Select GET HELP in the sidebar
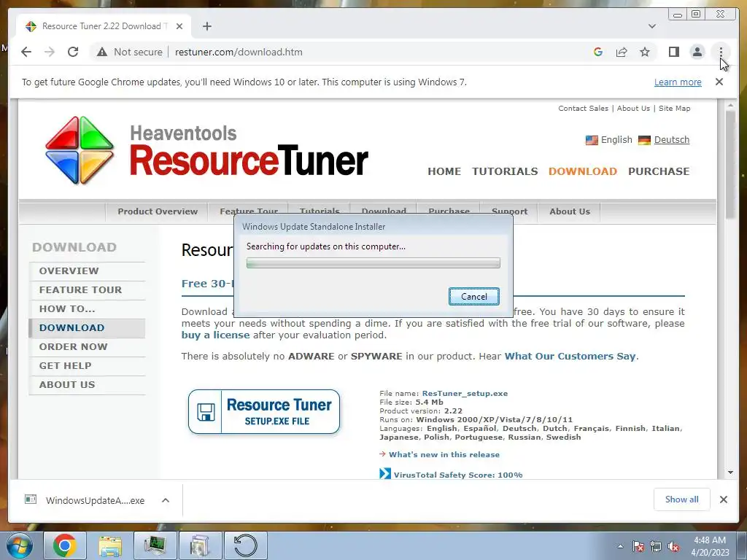The image size is (747, 560). coord(88,366)
